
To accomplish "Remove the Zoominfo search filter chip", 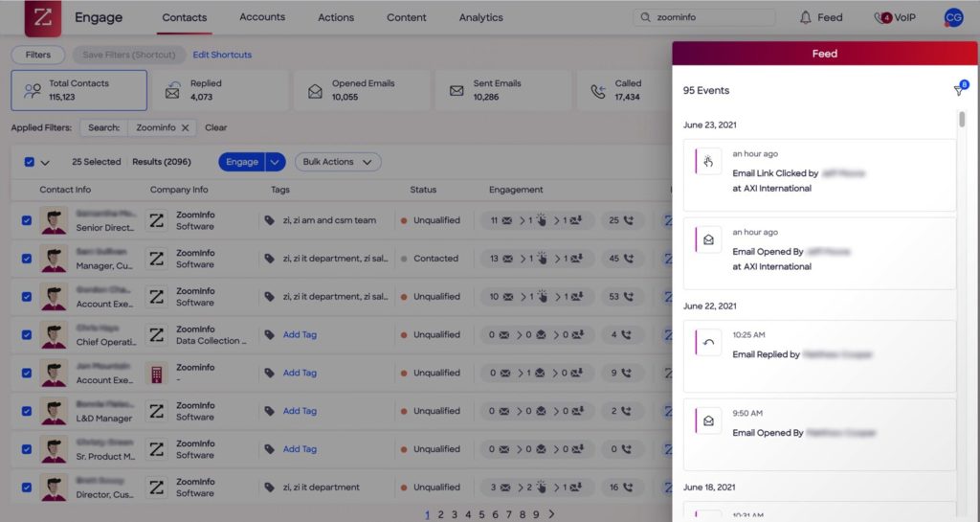I will point(185,127).
